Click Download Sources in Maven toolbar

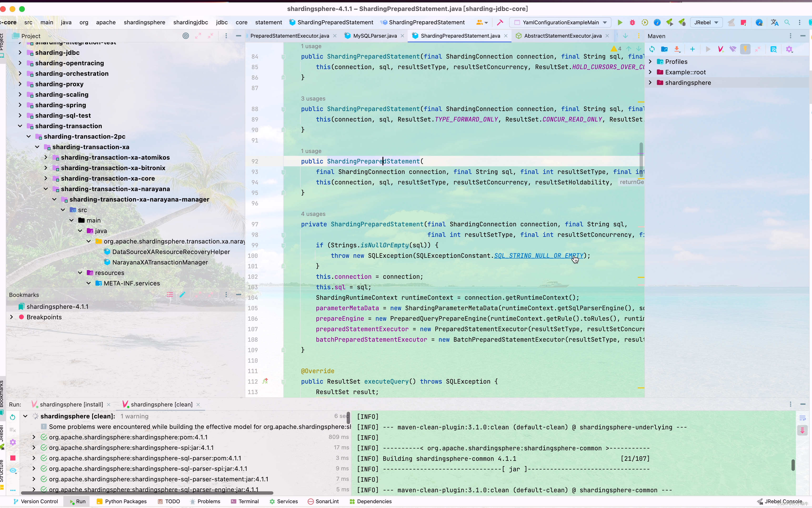[677, 49]
